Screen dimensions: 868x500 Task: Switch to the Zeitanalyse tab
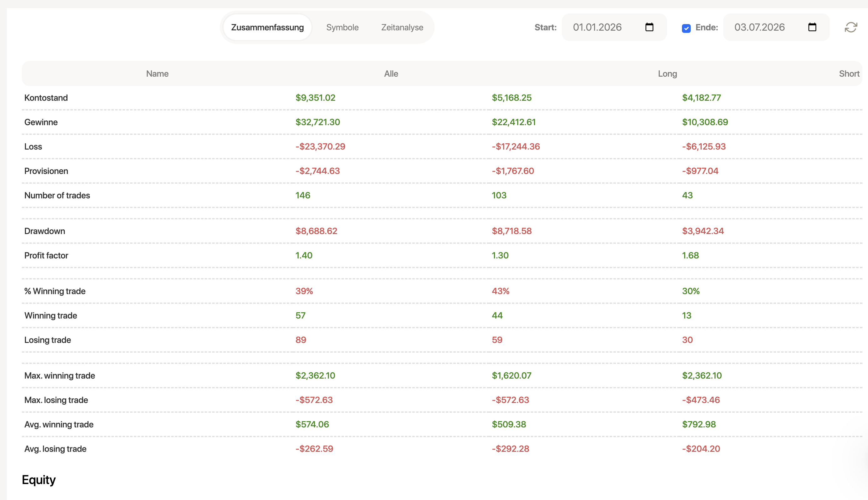pyautogui.click(x=402, y=28)
